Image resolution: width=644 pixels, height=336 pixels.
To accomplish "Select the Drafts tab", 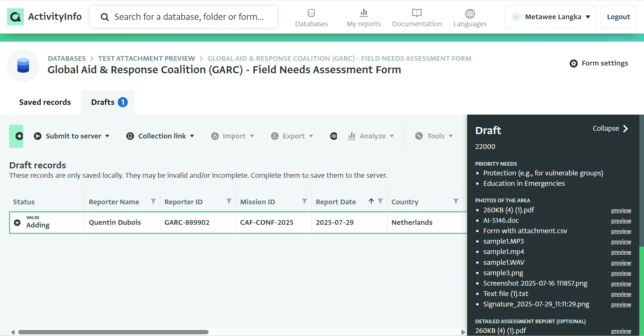I will [x=108, y=102].
